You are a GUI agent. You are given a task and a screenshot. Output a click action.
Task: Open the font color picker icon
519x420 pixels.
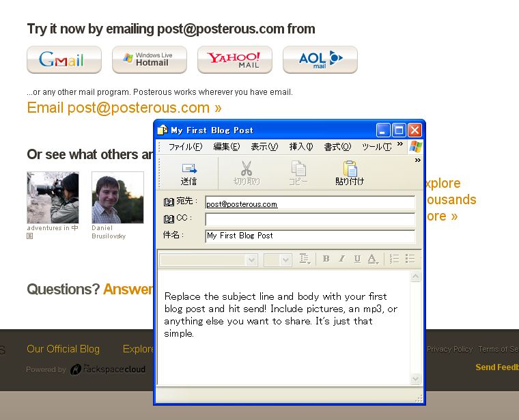[x=373, y=259]
